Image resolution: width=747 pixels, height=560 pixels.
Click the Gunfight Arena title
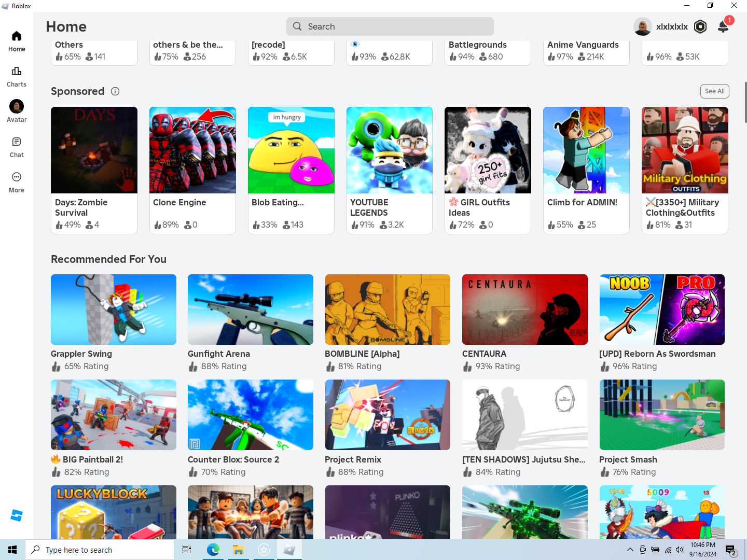[219, 354]
